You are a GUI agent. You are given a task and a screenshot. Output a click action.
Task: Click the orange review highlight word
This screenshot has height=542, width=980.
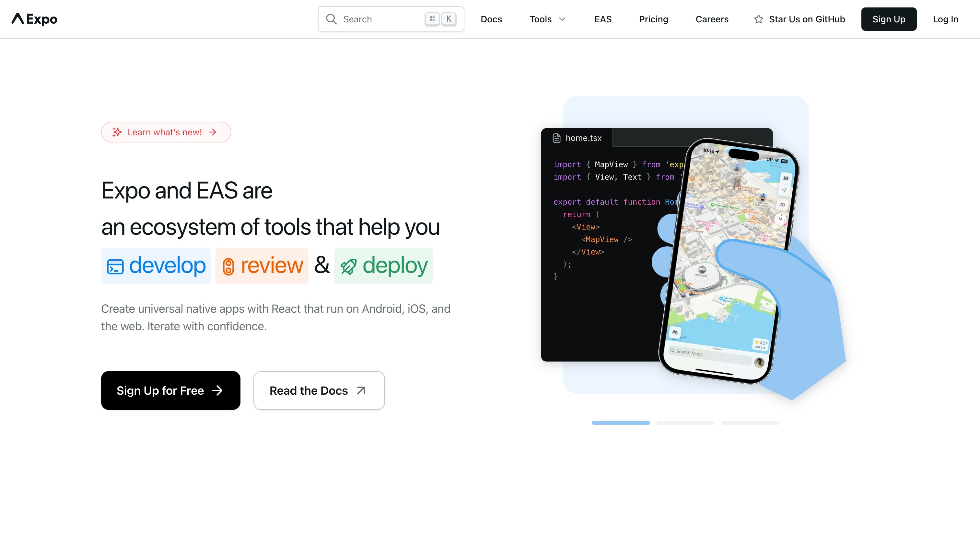(x=262, y=266)
